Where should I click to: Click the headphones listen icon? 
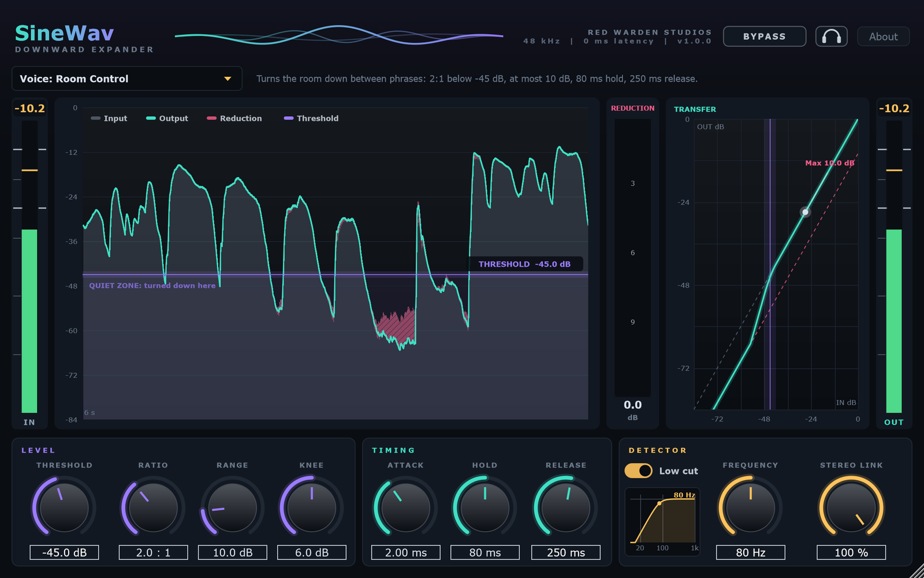[831, 36]
